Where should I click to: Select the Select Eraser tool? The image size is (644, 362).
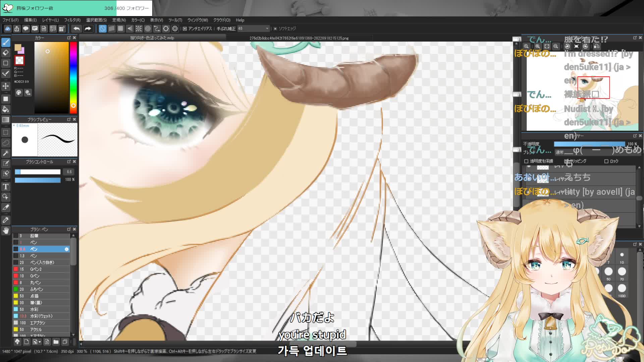point(6,174)
